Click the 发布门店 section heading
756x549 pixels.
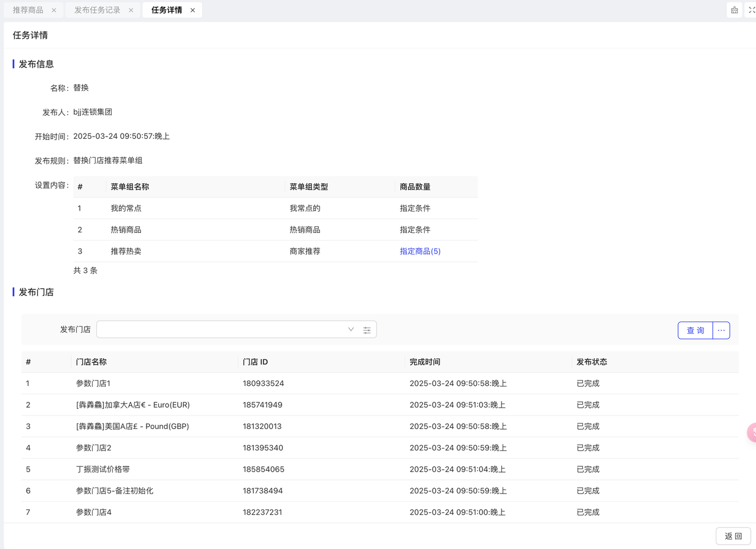[37, 292]
